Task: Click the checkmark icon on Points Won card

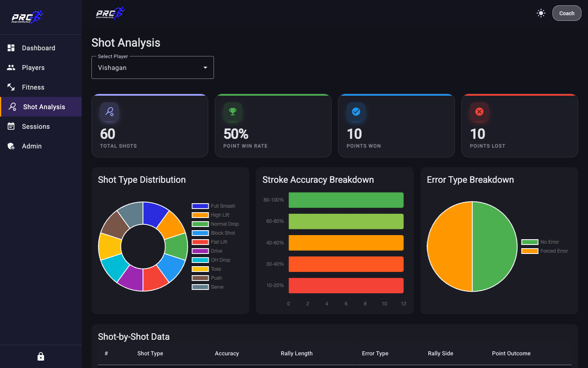Action: [356, 112]
